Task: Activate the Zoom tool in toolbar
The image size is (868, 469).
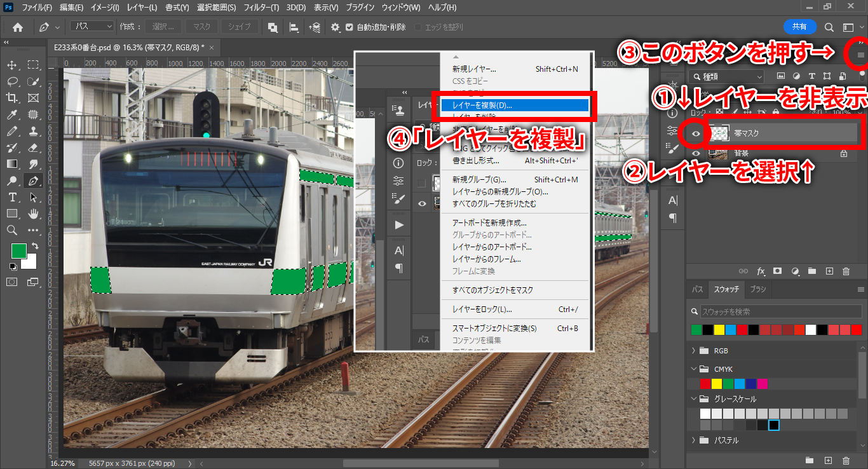Action: pyautogui.click(x=12, y=230)
